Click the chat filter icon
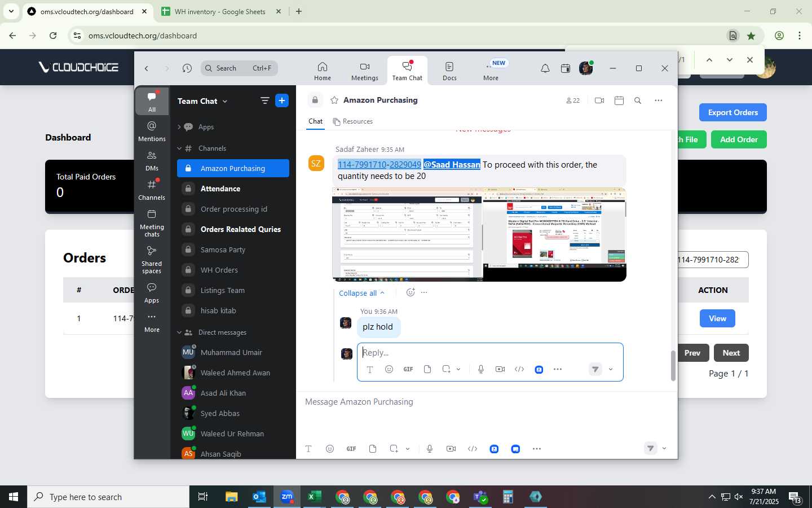 (264, 100)
